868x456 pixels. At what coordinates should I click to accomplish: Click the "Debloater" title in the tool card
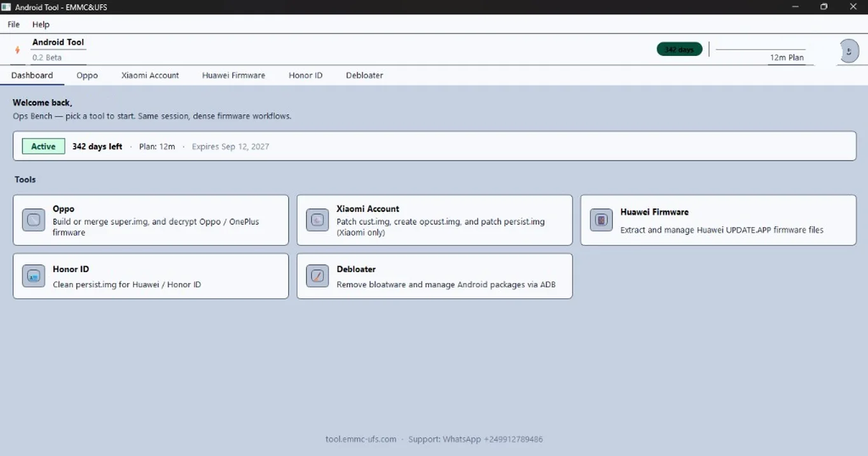tap(356, 269)
